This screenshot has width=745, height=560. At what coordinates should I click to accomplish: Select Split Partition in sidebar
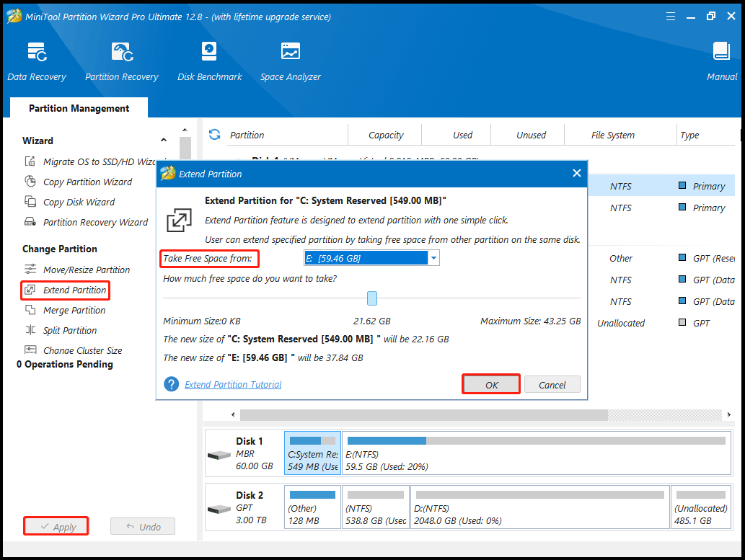[70, 330]
